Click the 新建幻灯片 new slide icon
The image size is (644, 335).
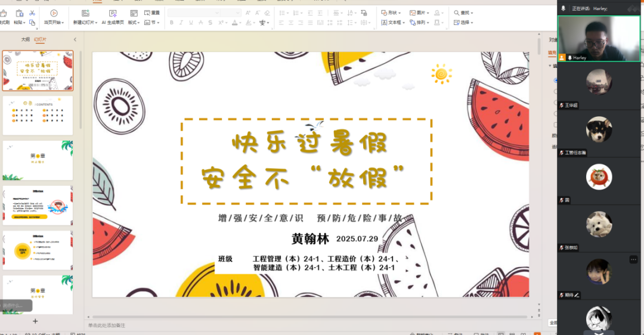(x=85, y=13)
